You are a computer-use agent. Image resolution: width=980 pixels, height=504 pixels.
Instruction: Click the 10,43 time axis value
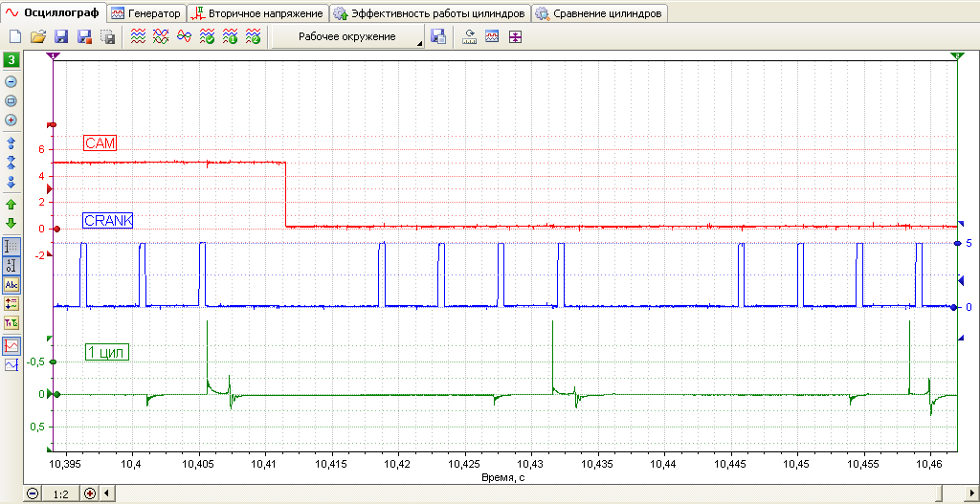pos(531,465)
